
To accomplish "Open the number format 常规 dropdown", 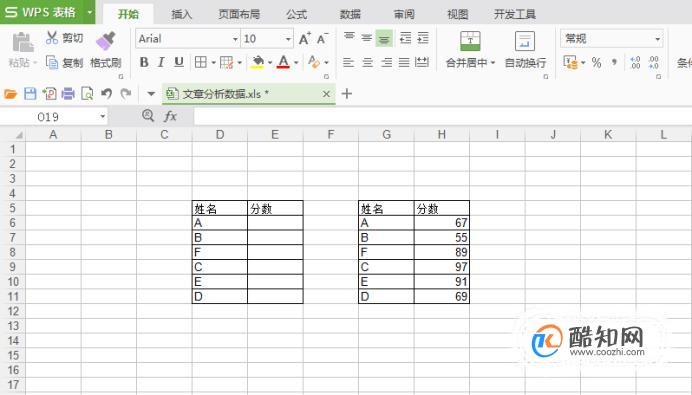I will [x=658, y=39].
